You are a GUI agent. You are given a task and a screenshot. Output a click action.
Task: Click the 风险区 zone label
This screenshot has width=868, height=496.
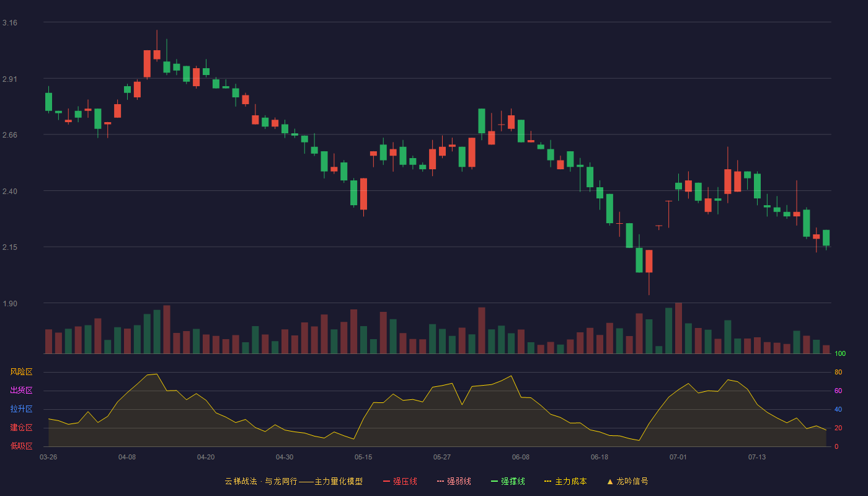tap(21, 372)
